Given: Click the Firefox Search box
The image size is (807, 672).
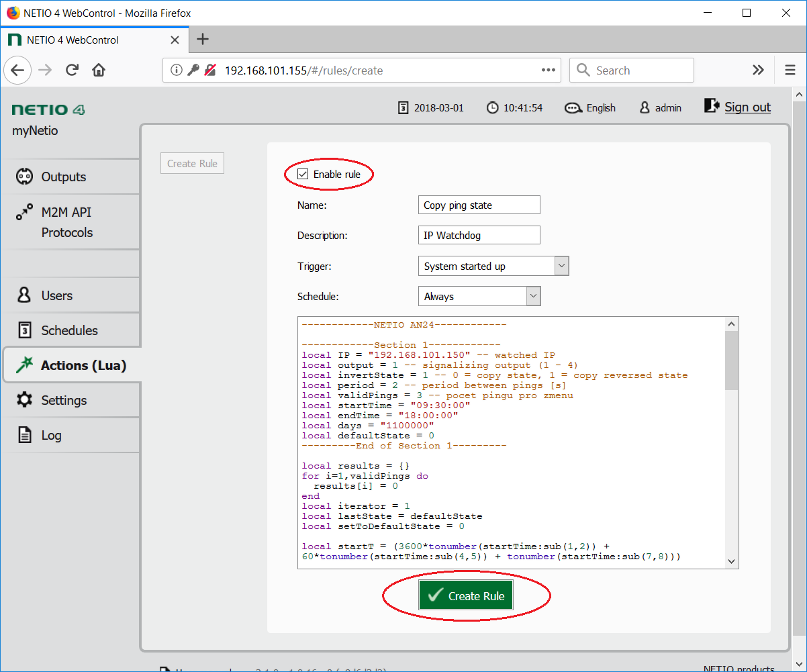Looking at the screenshot, I should pyautogui.click(x=632, y=70).
